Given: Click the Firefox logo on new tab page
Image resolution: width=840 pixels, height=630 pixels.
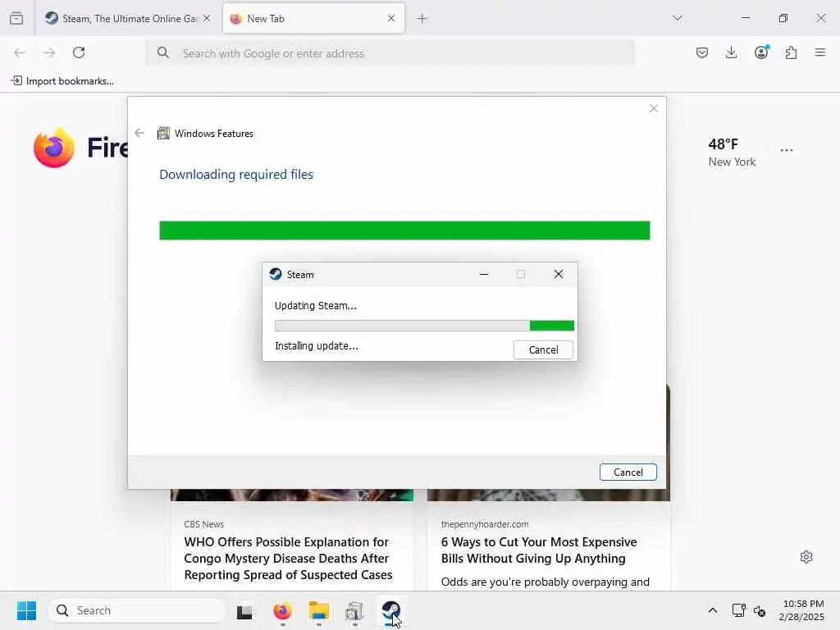Looking at the screenshot, I should click(x=54, y=148).
